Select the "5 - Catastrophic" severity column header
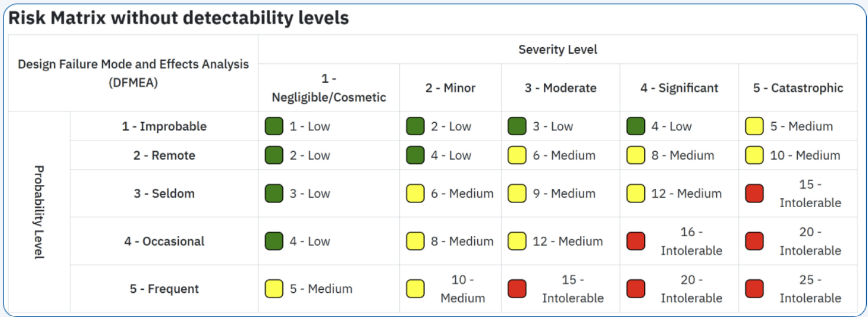Image resolution: width=868 pixels, height=317 pixels. tap(798, 88)
